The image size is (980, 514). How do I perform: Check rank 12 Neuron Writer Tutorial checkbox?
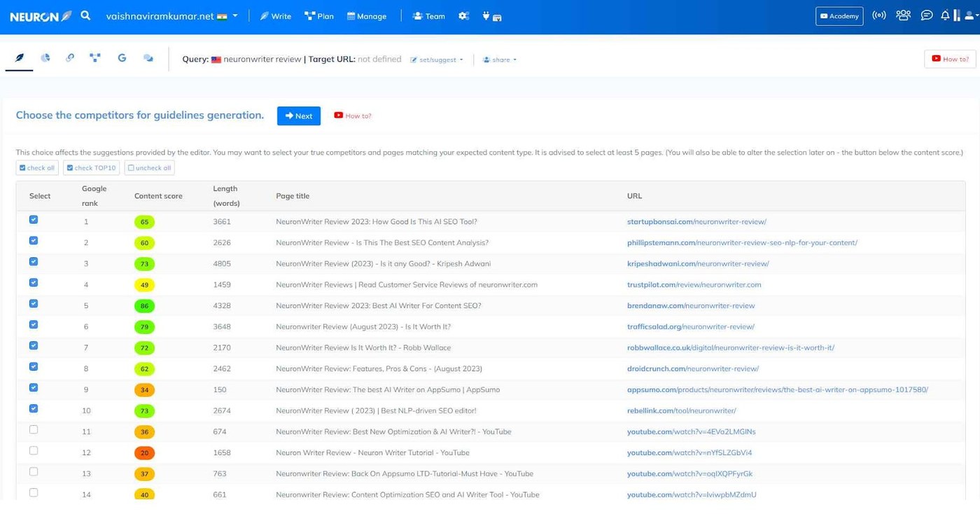[x=34, y=451]
